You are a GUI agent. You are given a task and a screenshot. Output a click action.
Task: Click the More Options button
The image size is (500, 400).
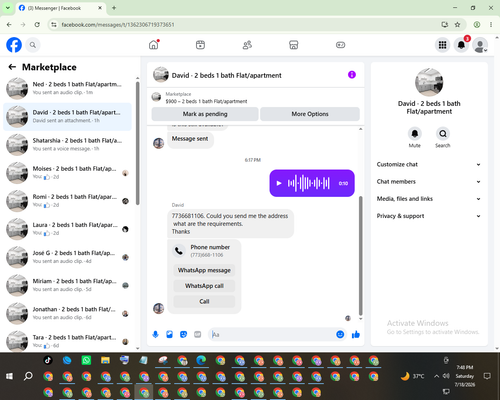310,114
